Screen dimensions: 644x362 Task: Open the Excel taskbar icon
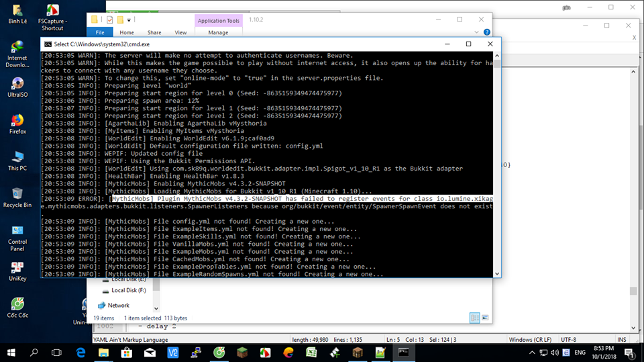[x=311, y=353]
